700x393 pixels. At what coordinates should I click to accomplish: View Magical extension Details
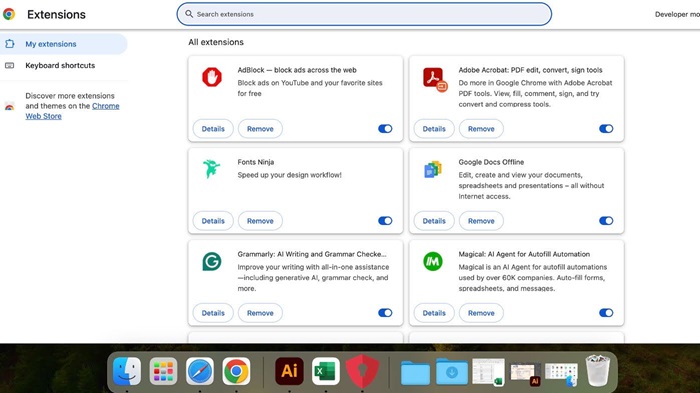point(434,313)
